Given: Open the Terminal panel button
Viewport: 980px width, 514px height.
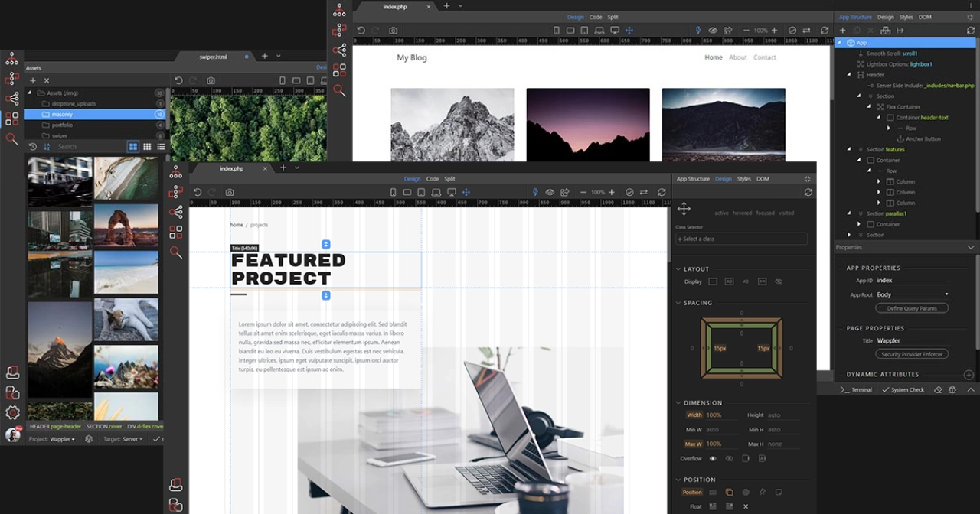Looking at the screenshot, I should point(856,389).
